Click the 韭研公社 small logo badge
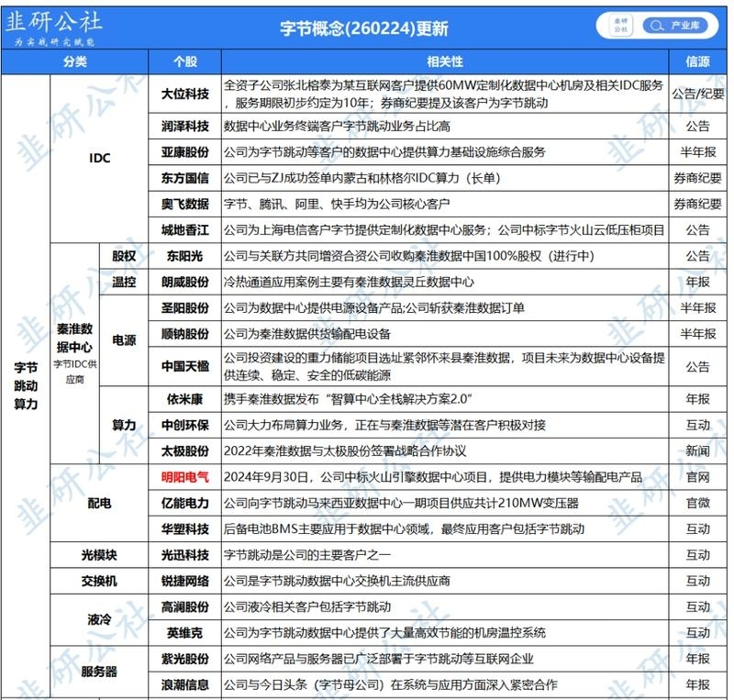 [x=620, y=26]
